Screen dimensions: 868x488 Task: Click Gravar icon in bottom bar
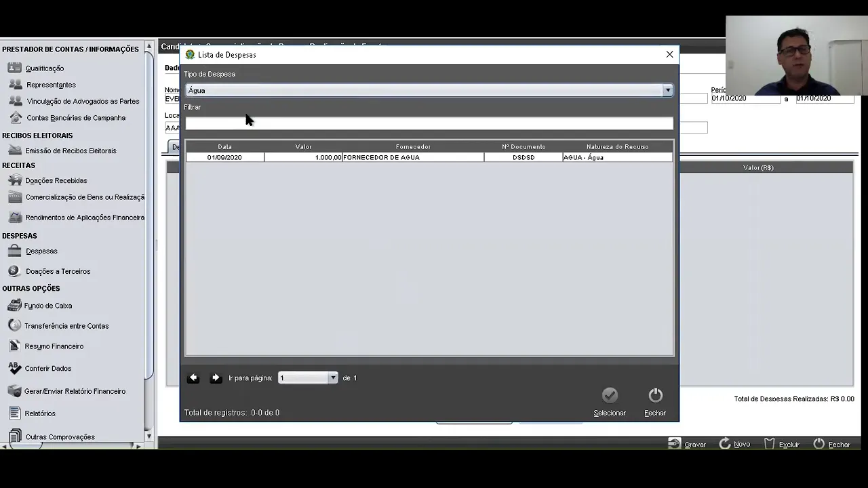pos(674,444)
